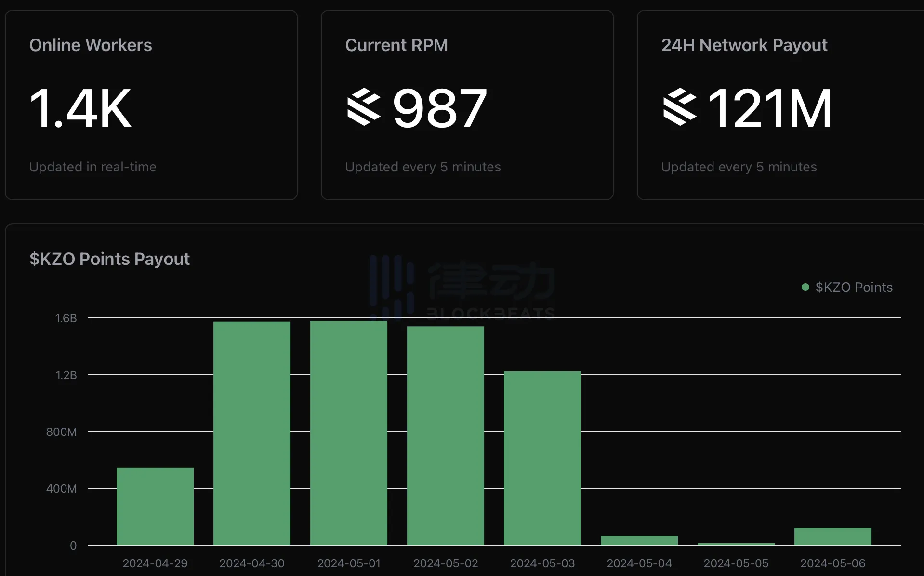This screenshot has height=576, width=924.
Task: Click the $KZO Points Payout chart title
Action: coord(110,259)
